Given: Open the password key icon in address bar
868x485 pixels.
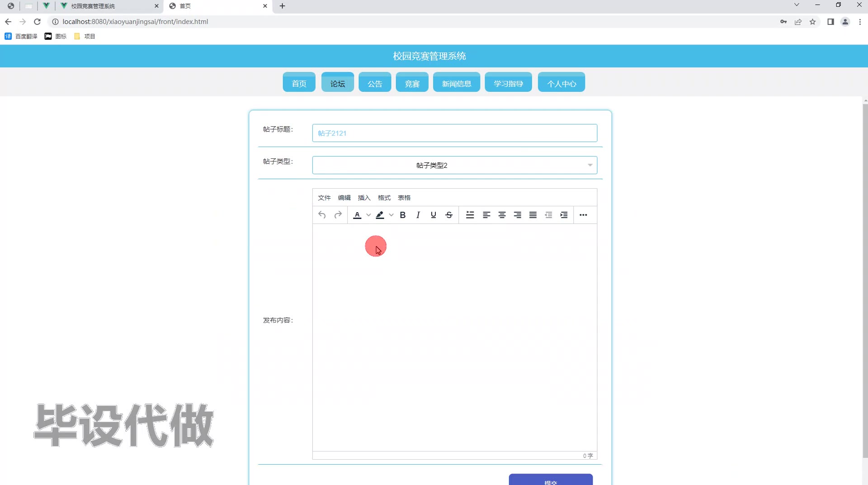Looking at the screenshot, I should 783,22.
